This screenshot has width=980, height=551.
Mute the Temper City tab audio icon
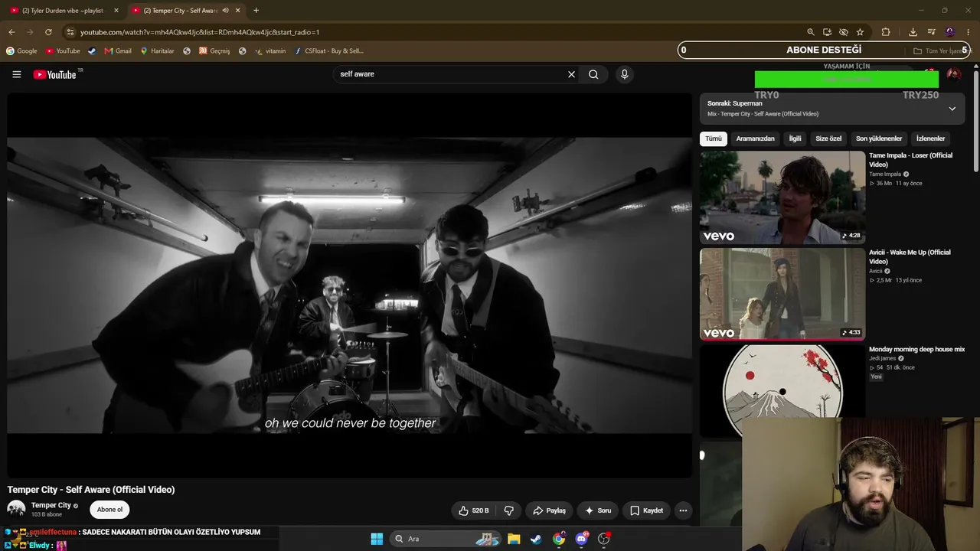coord(225,11)
